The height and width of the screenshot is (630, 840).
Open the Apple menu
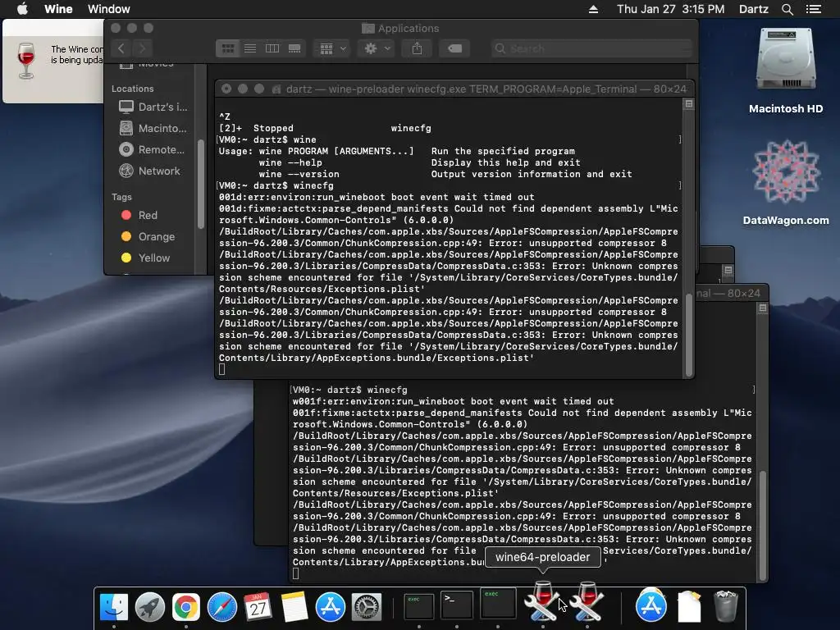[x=22, y=9]
